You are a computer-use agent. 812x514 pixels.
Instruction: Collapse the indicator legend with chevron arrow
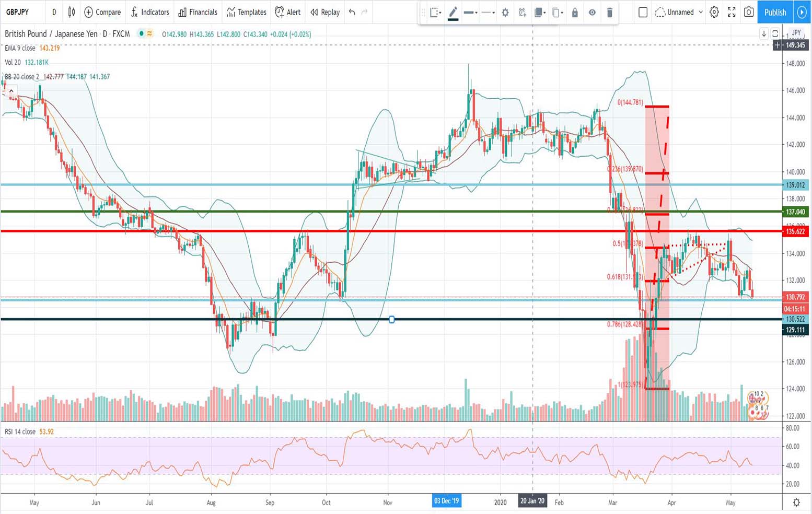click(x=11, y=91)
